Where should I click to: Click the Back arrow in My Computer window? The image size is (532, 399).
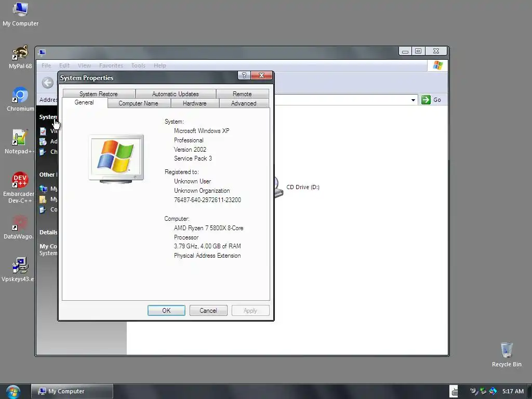click(x=48, y=83)
